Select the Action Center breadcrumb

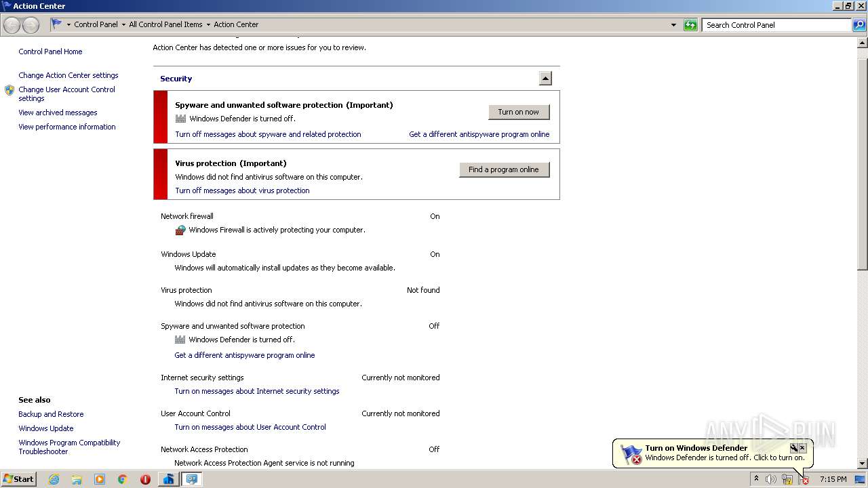tap(236, 24)
